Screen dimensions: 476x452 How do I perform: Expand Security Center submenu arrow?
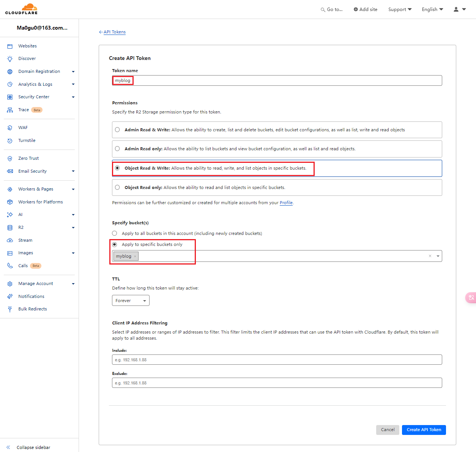pos(73,97)
